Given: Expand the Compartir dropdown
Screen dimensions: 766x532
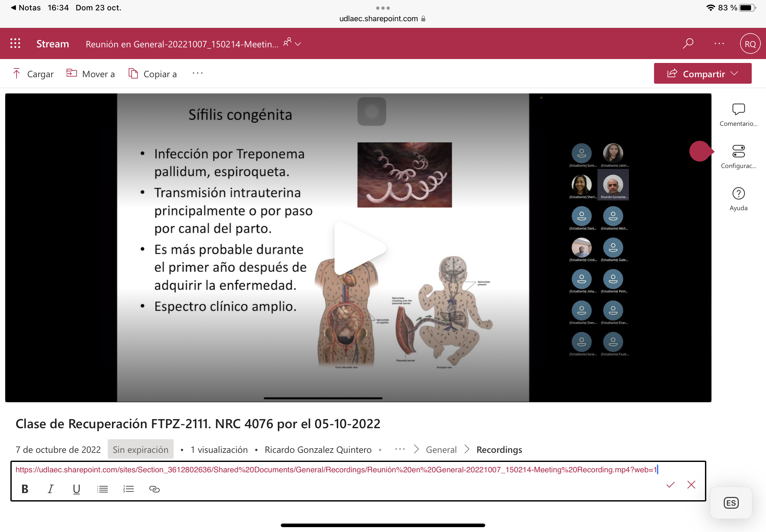Looking at the screenshot, I should click(734, 73).
